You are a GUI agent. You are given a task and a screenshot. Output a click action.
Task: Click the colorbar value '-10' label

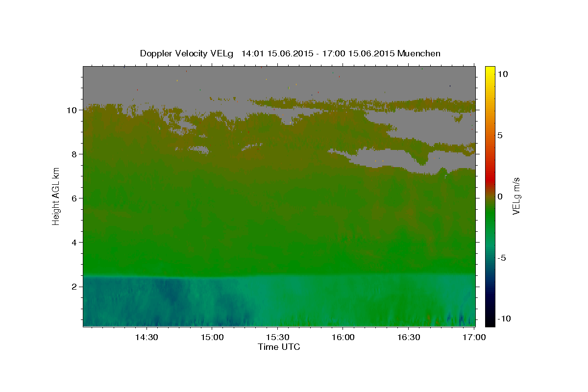tap(504, 319)
